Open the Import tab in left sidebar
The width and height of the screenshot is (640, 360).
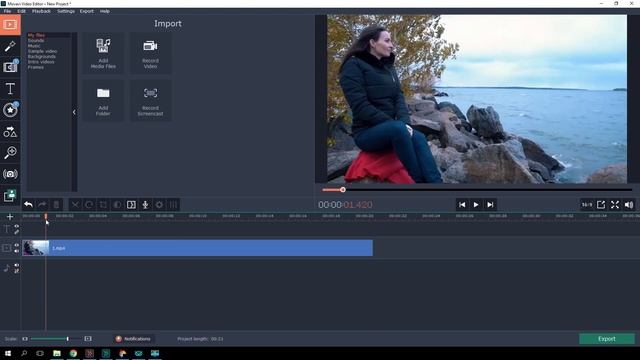[x=10, y=25]
